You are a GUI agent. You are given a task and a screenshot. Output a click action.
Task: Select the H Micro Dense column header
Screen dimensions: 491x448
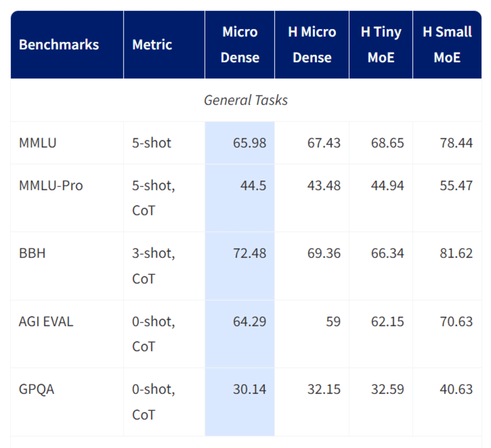click(312, 45)
